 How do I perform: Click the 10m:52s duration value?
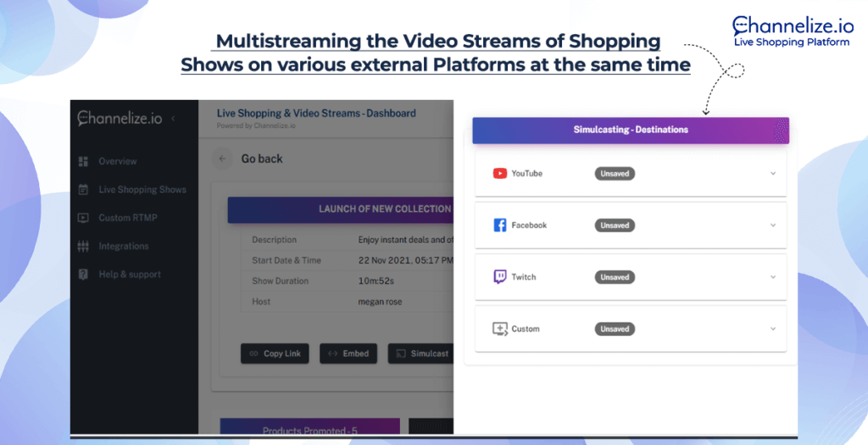pos(376,281)
